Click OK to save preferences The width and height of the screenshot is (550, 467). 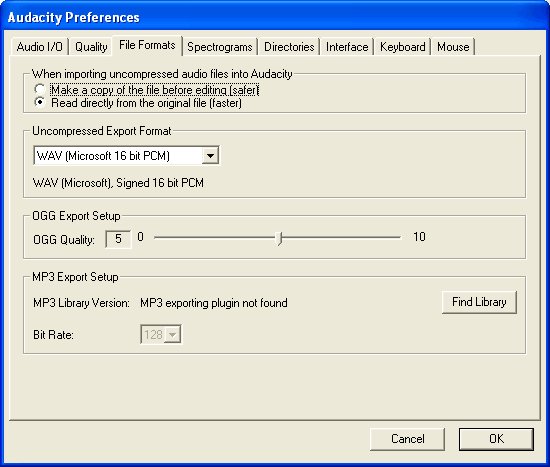pyautogui.click(x=496, y=439)
